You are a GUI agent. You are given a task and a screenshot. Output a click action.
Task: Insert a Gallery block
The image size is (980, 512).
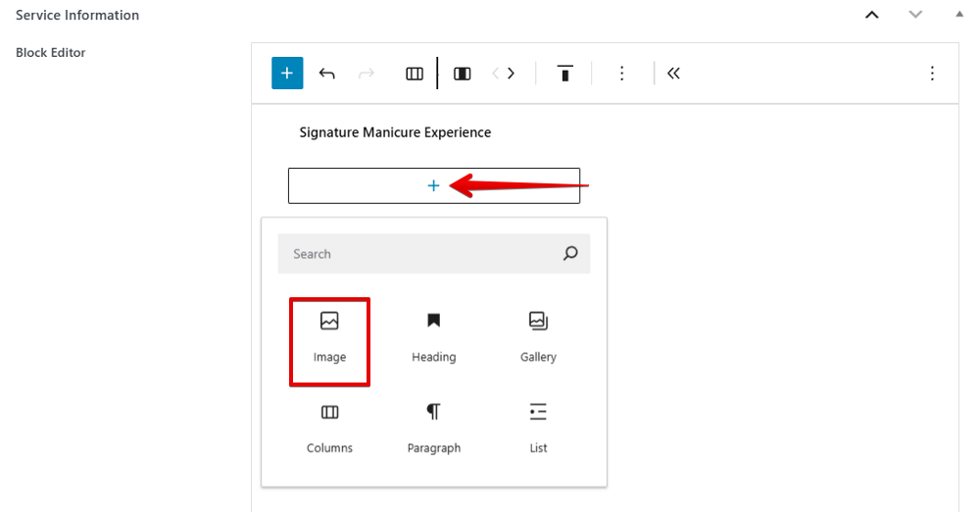click(538, 338)
